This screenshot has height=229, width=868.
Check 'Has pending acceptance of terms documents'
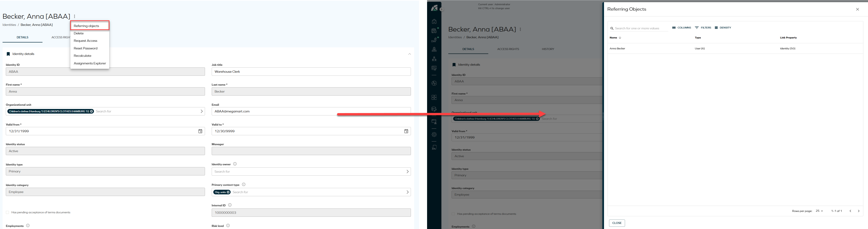[7, 212]
